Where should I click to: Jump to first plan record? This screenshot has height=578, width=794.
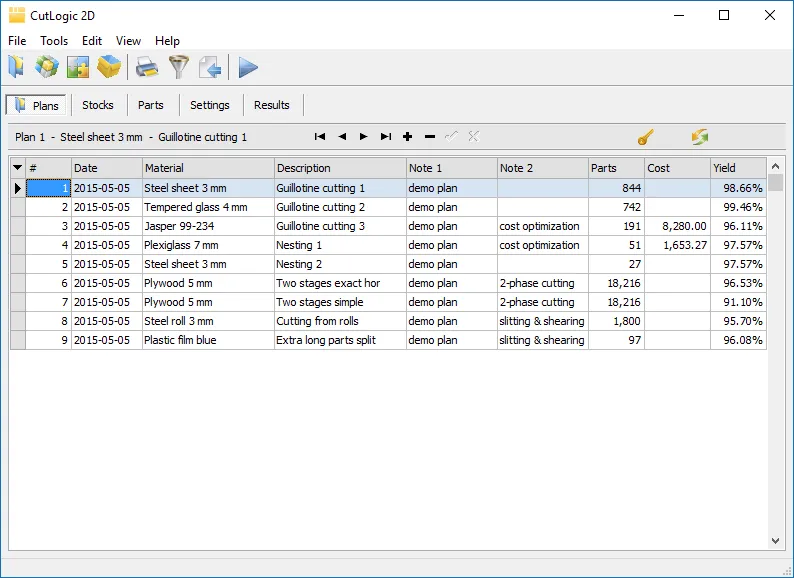[320, 137]
